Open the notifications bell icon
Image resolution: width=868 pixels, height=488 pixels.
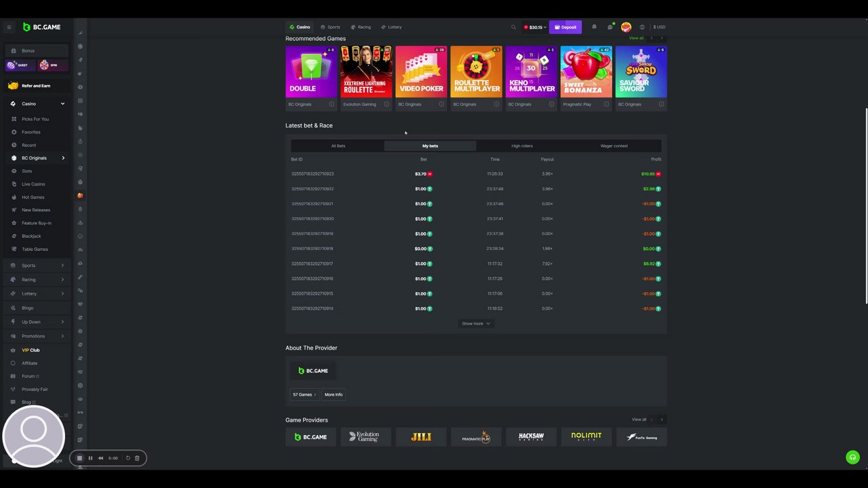594,27
